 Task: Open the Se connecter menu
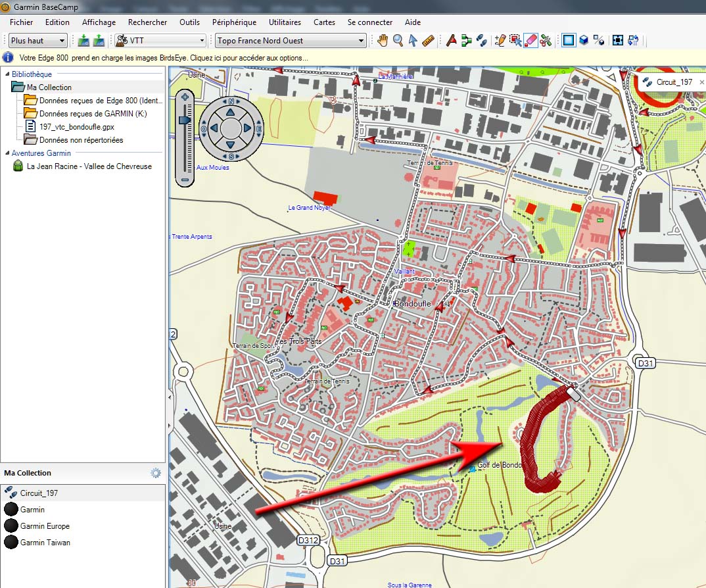pyautogui.click(x=369, y=22)
